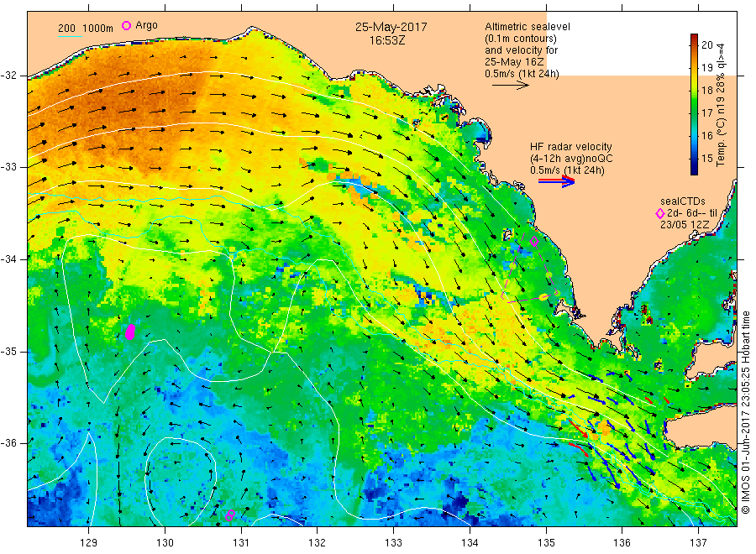Image resolution: width=756 pixels, height=554 pixels.
Task: Click the IMOS copyright timestamp text
Action: point(745,412)
